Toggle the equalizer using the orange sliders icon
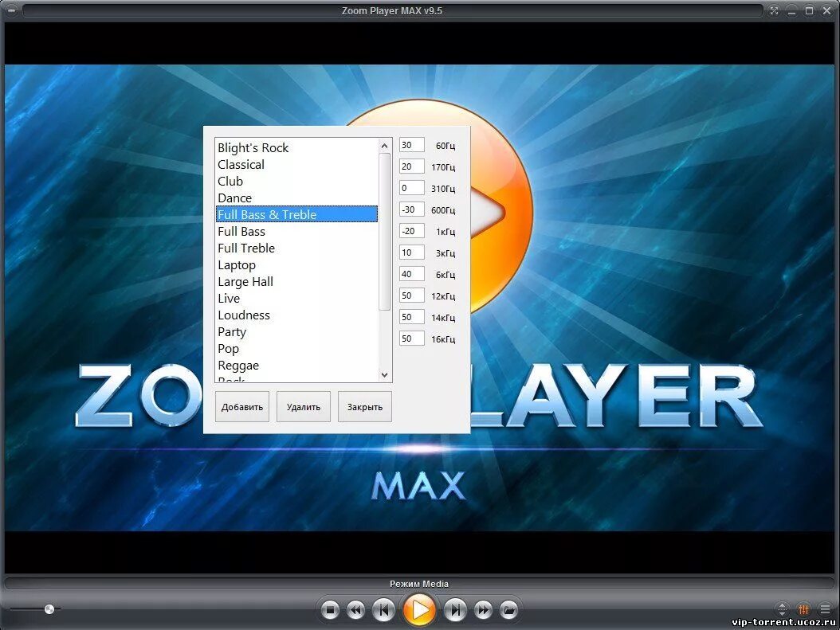The width and height of the screenshot is (840, 630). pos(803,609)
